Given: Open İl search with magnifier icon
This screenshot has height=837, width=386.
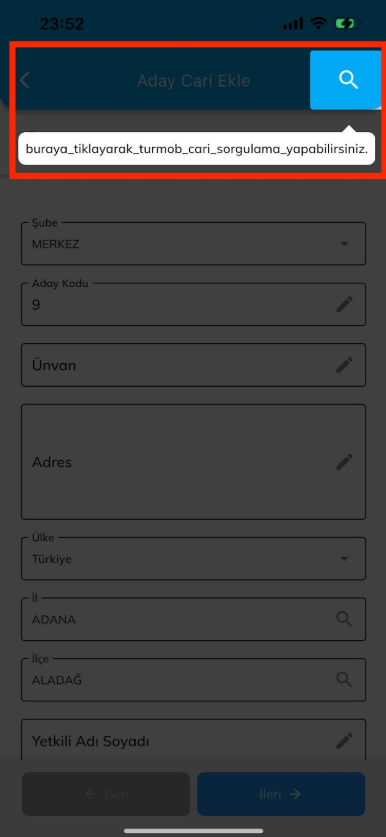Looking at the screenshot, I should pos(344,619).
